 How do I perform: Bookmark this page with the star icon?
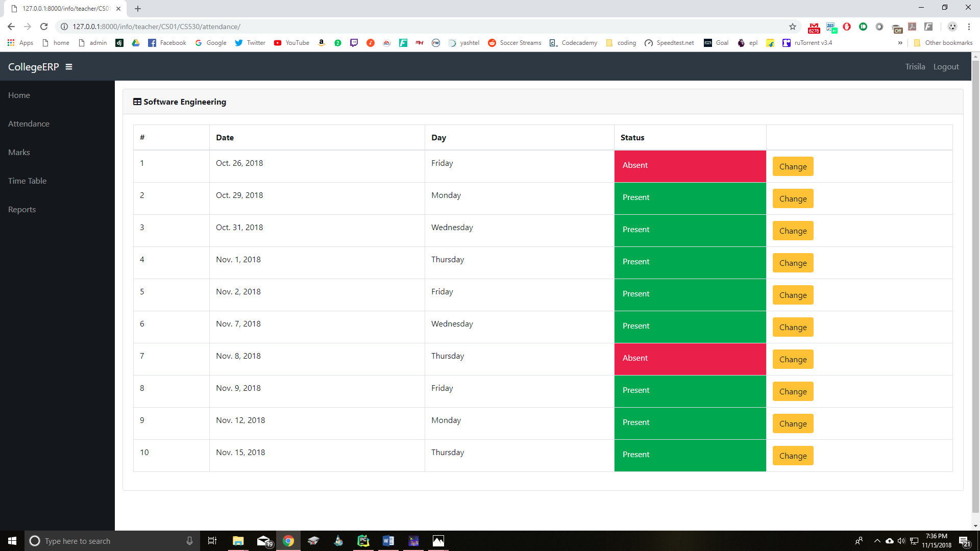[793, 27]
